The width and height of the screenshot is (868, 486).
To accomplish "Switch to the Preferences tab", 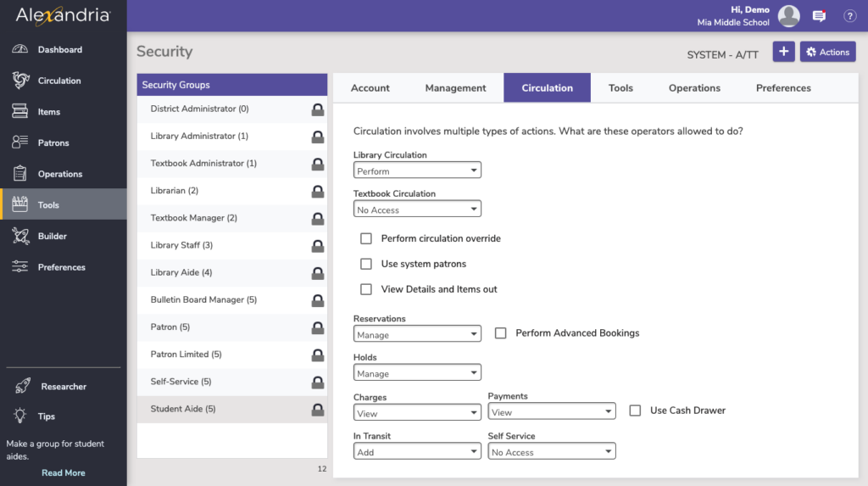I will click(783, 88).
